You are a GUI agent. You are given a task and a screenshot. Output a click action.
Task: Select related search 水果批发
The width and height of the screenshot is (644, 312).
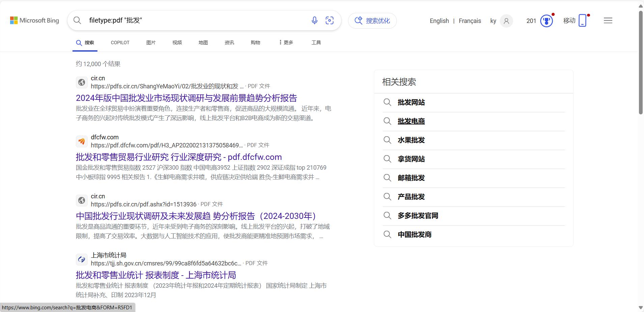[411, 140]
